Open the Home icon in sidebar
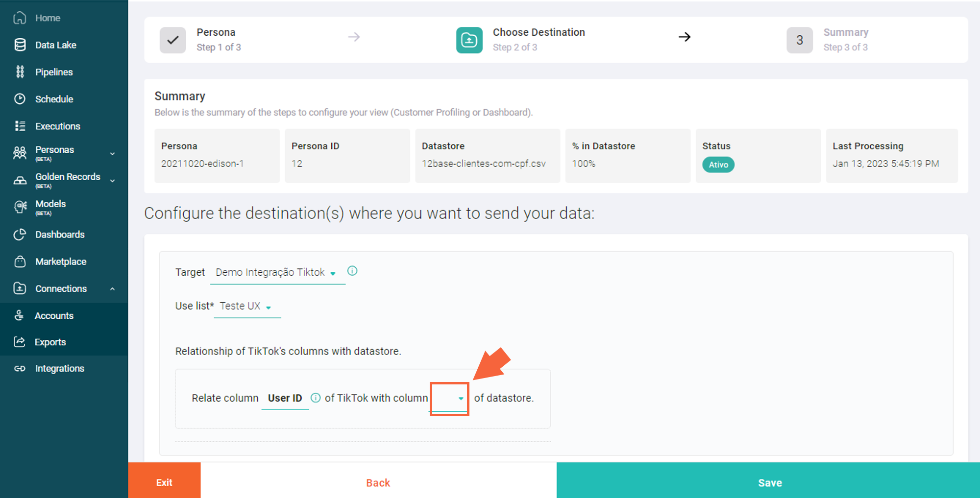980x498 pixels. (x=20, y=18)
